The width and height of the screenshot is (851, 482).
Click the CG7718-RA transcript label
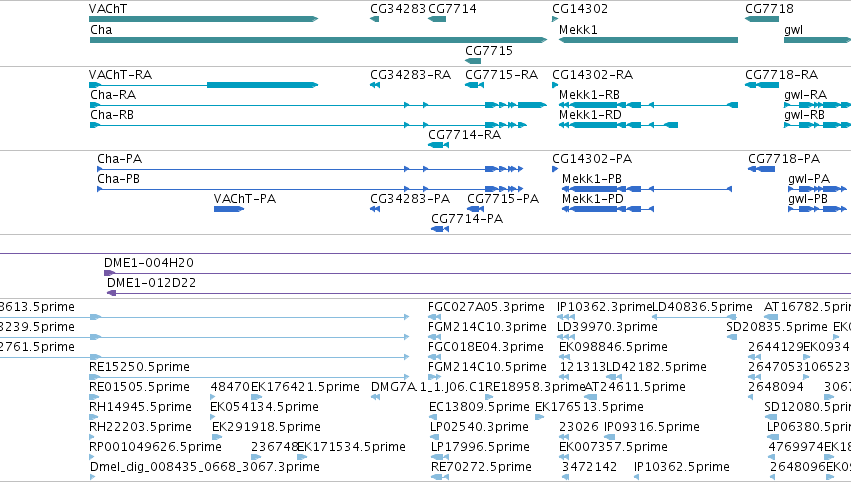(781, 75)
